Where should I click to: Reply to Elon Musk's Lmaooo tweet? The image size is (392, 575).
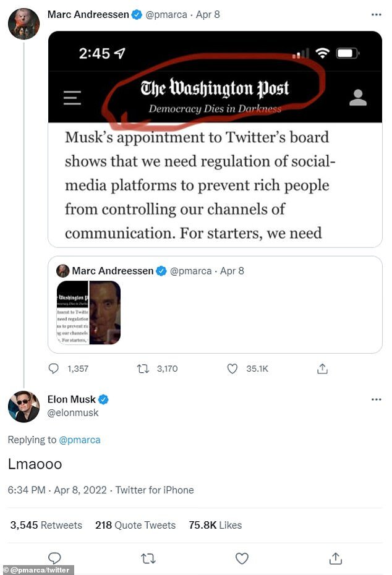[54, 558]
